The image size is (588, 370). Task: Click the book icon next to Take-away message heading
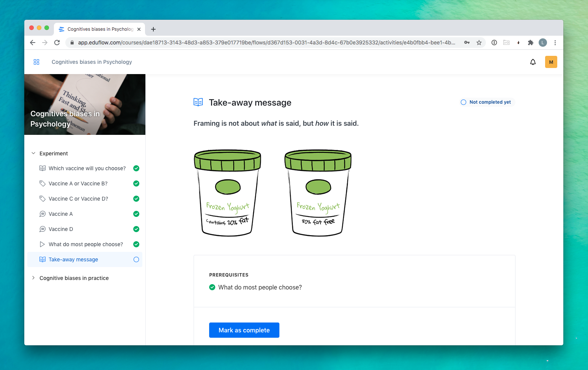click(198, 102)
